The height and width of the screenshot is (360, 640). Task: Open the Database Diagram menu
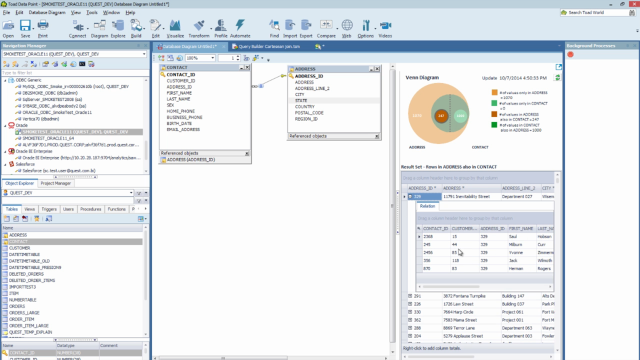pyautogui.click(x=47, y=13)
